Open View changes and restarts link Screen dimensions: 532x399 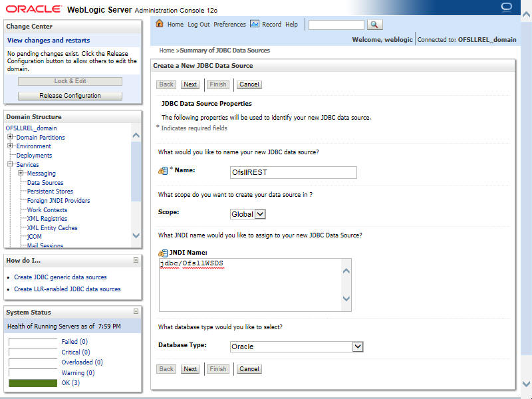click(49, 41)
